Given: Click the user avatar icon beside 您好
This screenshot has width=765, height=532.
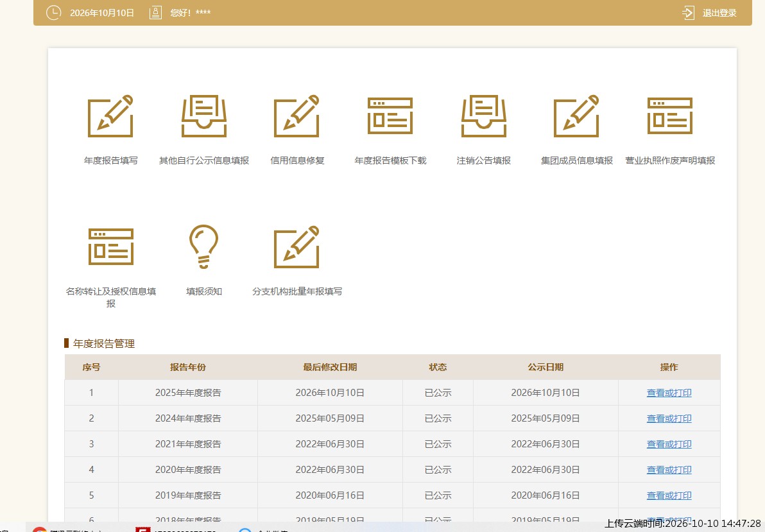Looking at the screenshot, I should [x=155, y=13].
